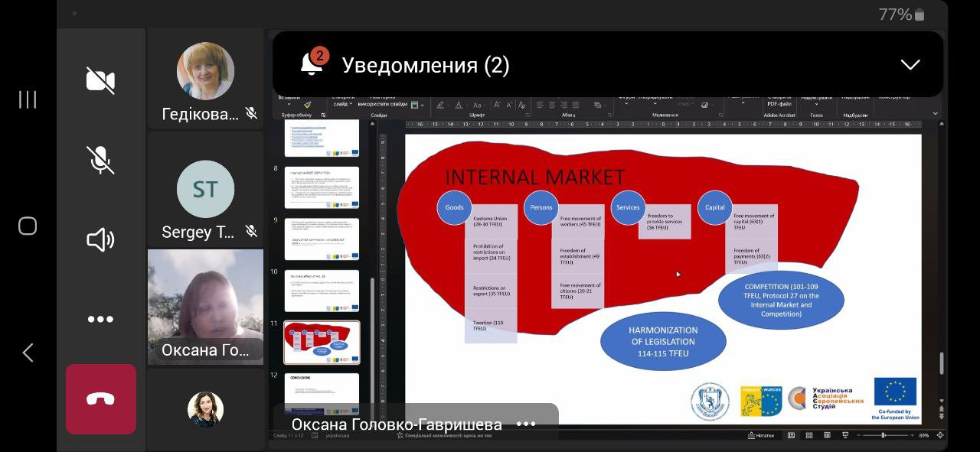Click the slide area vertical scrollbar thumb
This screenshot has height=452, width=980.
pos(942,363)
